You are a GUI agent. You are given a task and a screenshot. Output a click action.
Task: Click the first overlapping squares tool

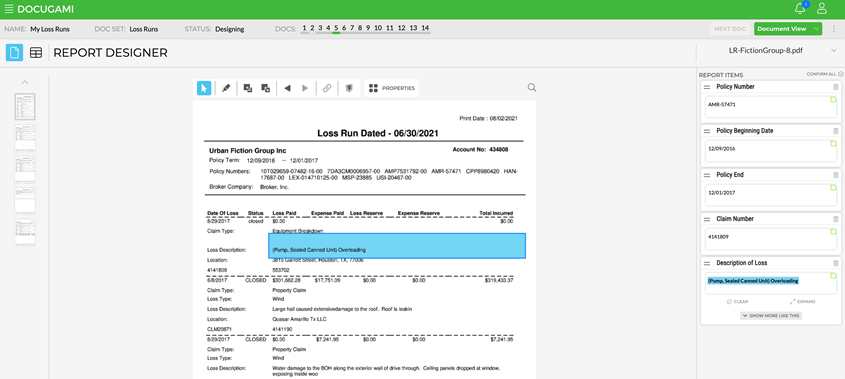247,88
